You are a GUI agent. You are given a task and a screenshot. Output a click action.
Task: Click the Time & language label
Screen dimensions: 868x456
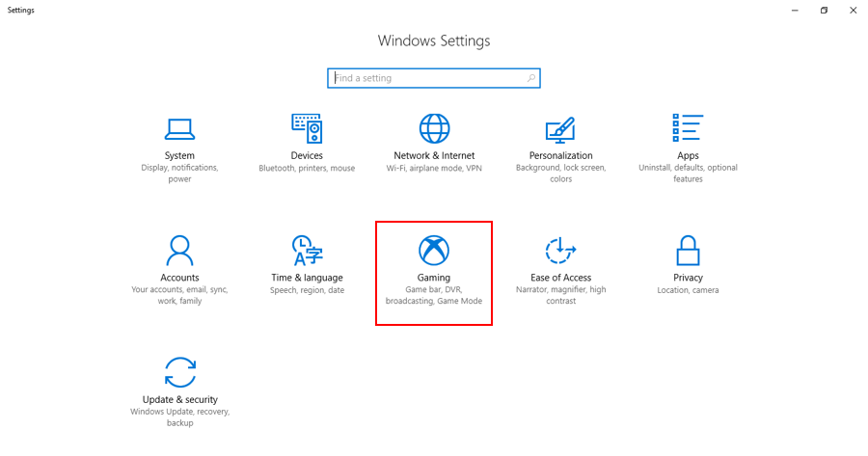coord(308,278)
